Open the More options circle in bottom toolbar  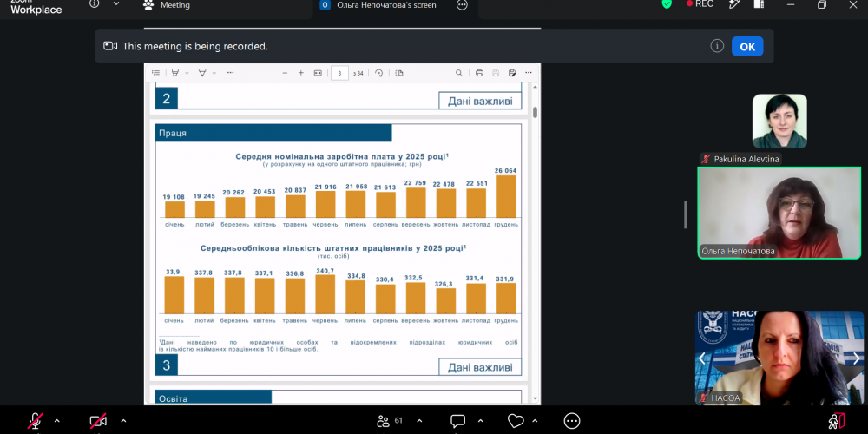tap(572, 421)
